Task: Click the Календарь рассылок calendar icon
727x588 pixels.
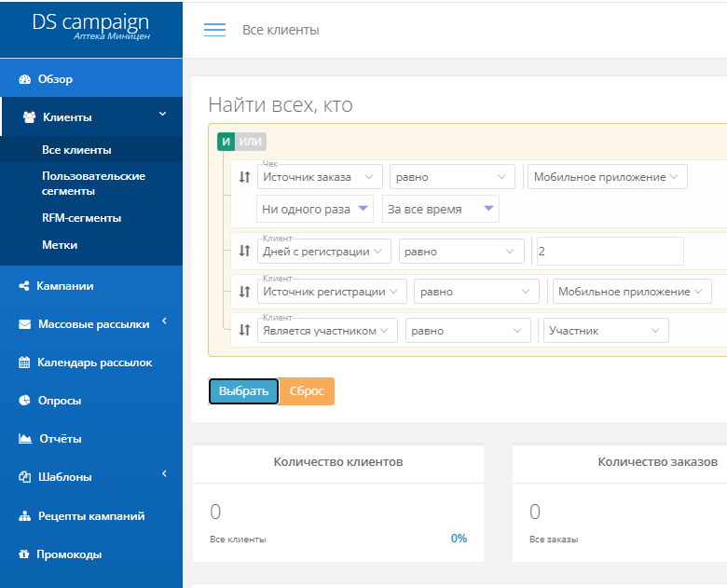Action: click(24, 362)
